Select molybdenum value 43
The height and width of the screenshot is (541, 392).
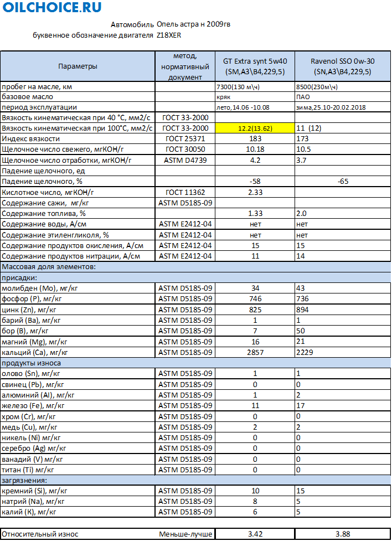point(301,288)
